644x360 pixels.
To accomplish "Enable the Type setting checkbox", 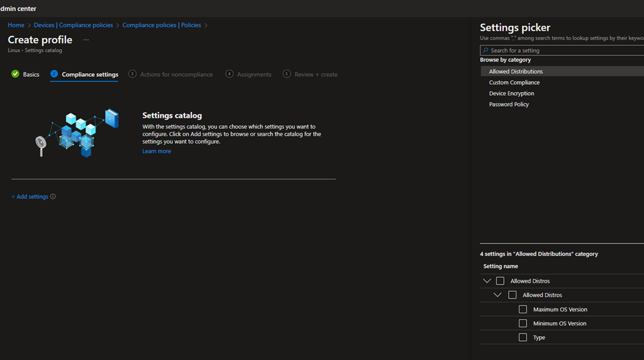I will (x=523, y=338).
